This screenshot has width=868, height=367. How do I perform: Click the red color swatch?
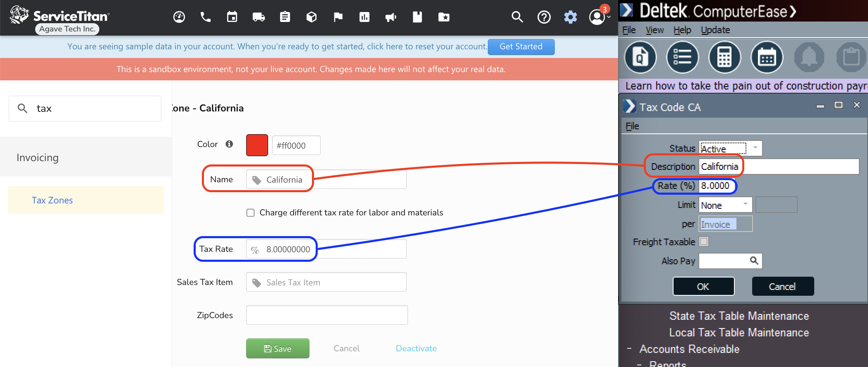(x=257, y=145)
